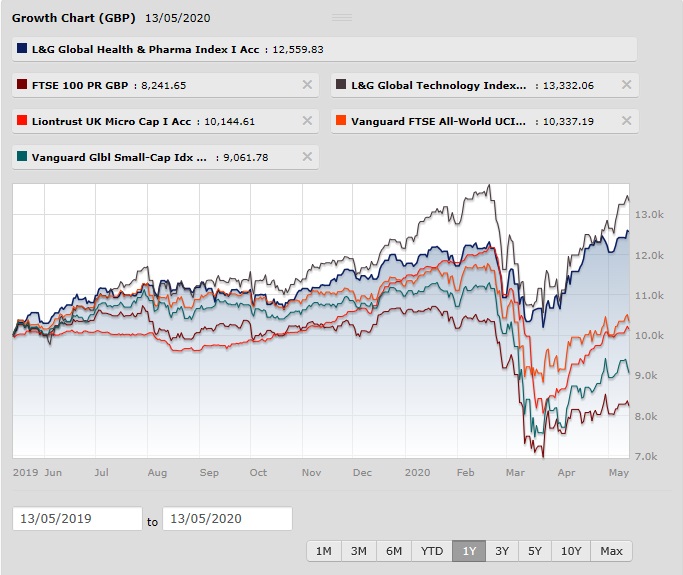
Task: Show the 10Y time range
Action: pyautogui.click(x=571, y=551)
